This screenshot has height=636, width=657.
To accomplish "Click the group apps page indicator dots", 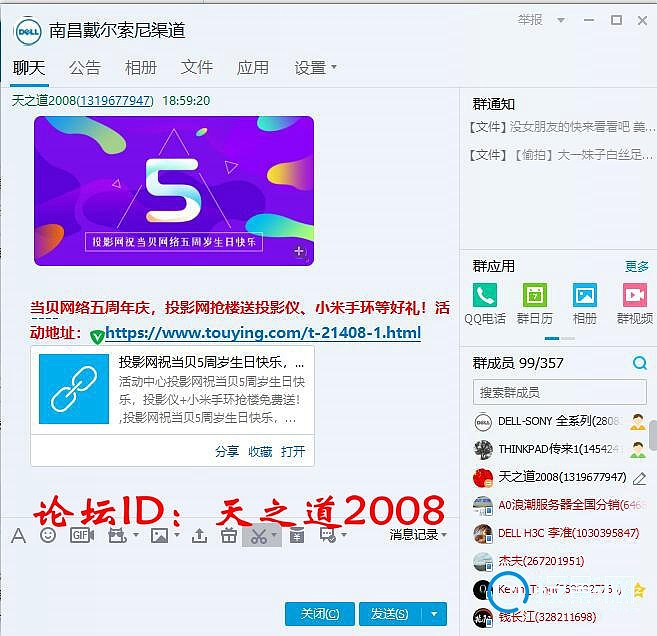I will [559, 338].
